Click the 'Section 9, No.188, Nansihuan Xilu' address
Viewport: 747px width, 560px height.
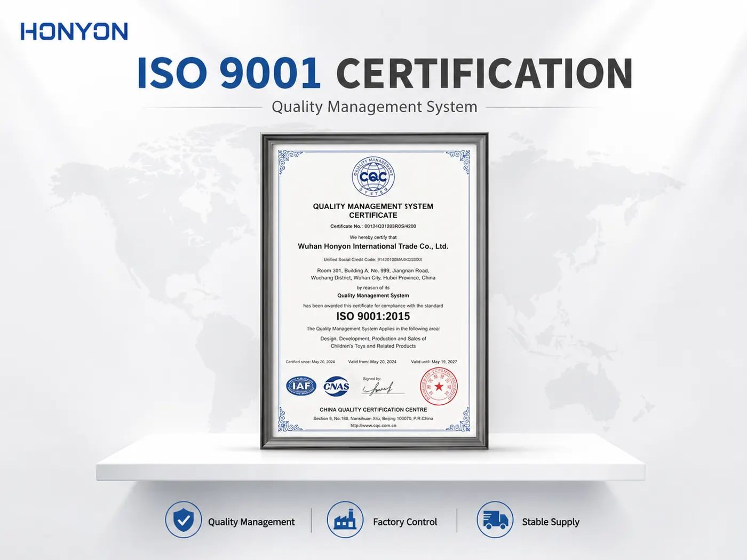pyautogui.click(x=373, y=419)
